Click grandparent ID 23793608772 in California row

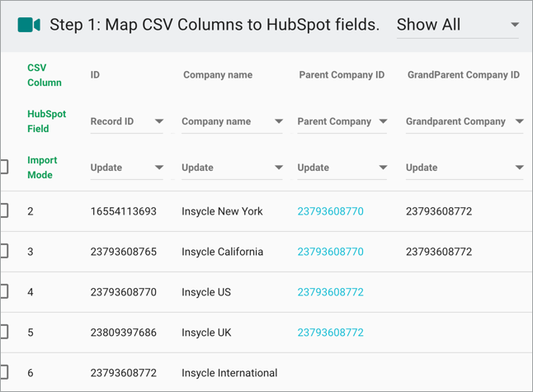(x=439, y=252)
